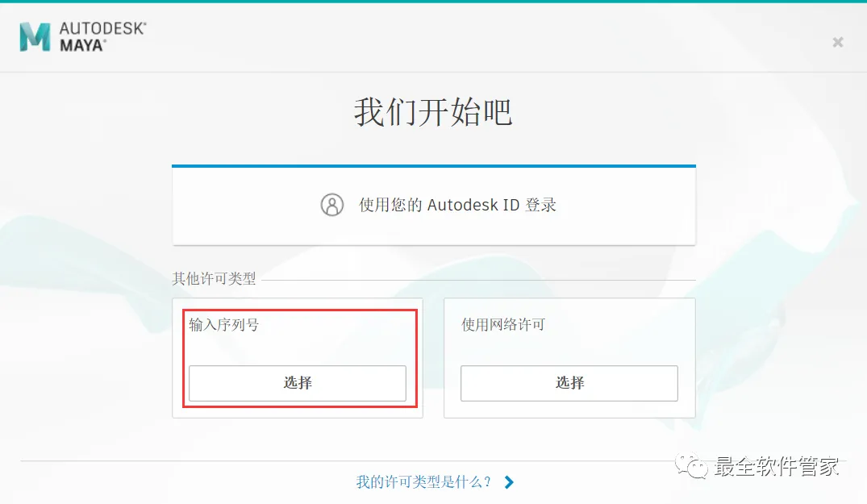Click the 使用网络许可 label text
867x504 pixels.
[x=503, y=324]
